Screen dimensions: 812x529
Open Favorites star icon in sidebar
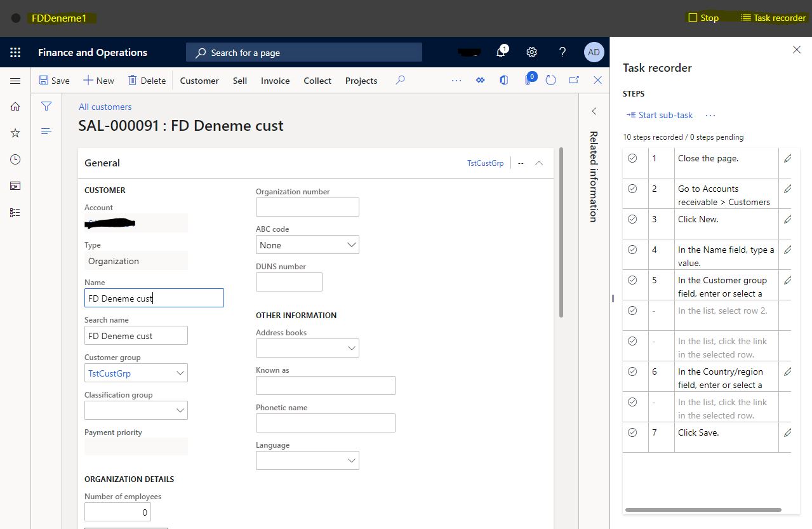[15, 133]
